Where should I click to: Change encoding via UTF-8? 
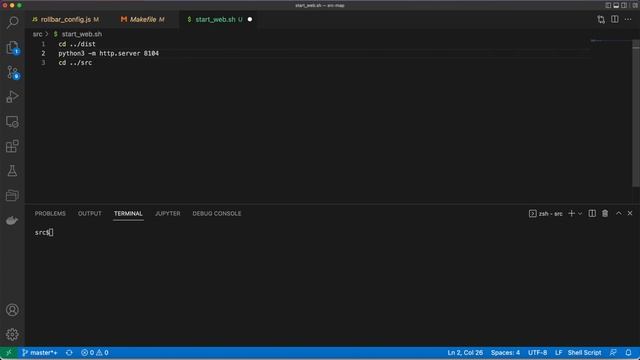537,353
